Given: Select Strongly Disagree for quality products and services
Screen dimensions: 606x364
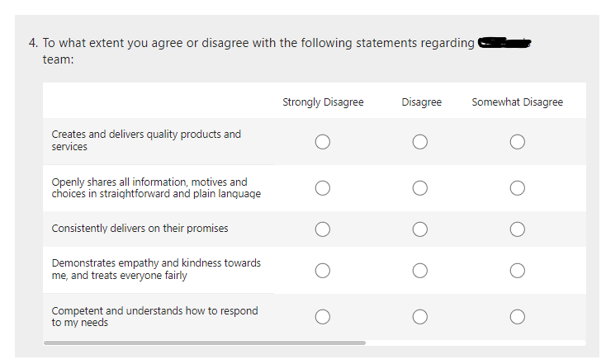Looking at the screenshot, I should click(x=322, y=141).
